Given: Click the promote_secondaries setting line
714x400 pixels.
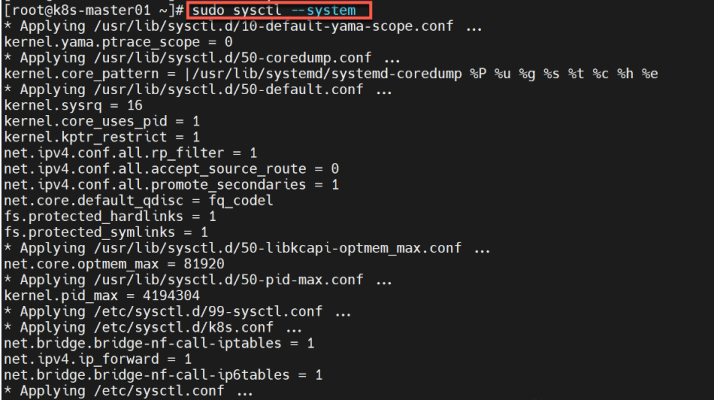Looking at the screenshot, I should 171,185.
